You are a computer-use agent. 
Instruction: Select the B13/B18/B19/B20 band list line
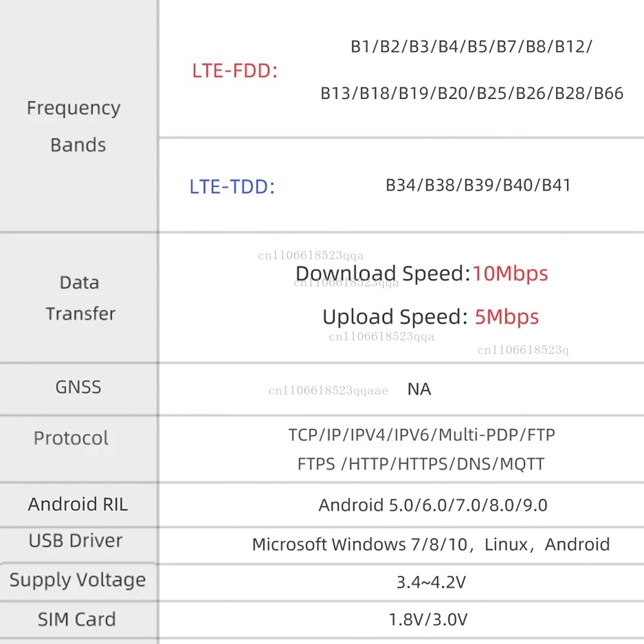(472, 94)
